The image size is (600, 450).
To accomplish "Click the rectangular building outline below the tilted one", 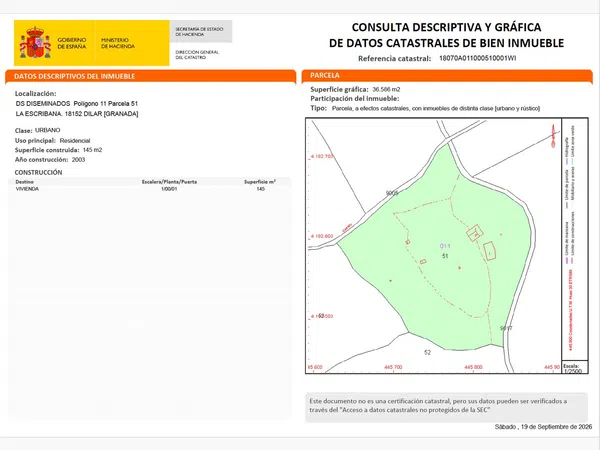I will pos(490,251).
